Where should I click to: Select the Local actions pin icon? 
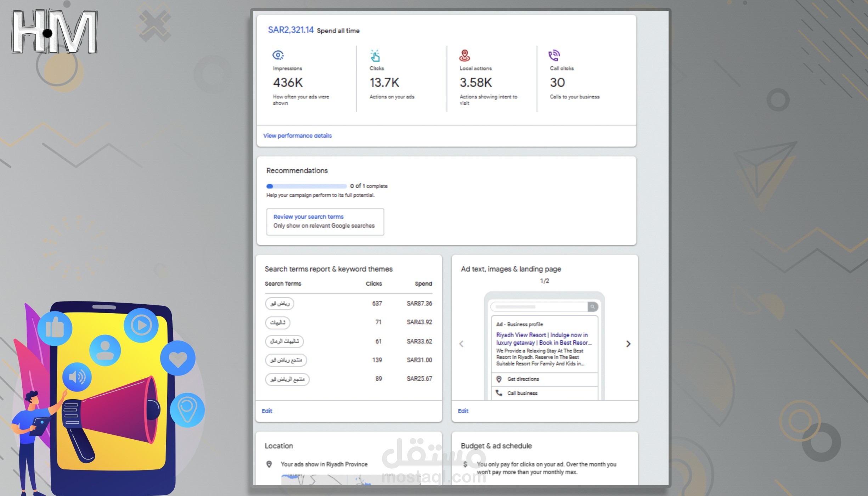coord(464,55)
